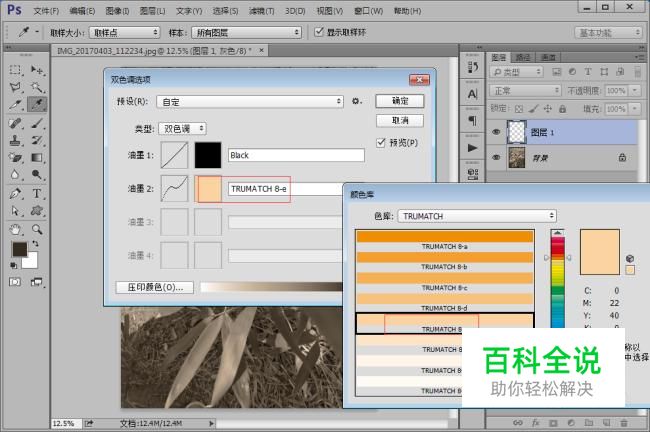Select the Gradient tool
Image resolution: width=650 pixels, height=432 pixels.
click(37, 158)
